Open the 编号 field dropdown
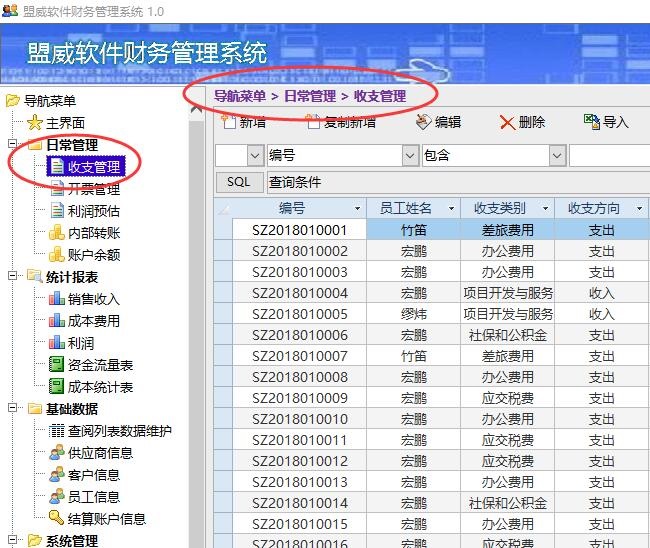 click(x=410, y=156)
